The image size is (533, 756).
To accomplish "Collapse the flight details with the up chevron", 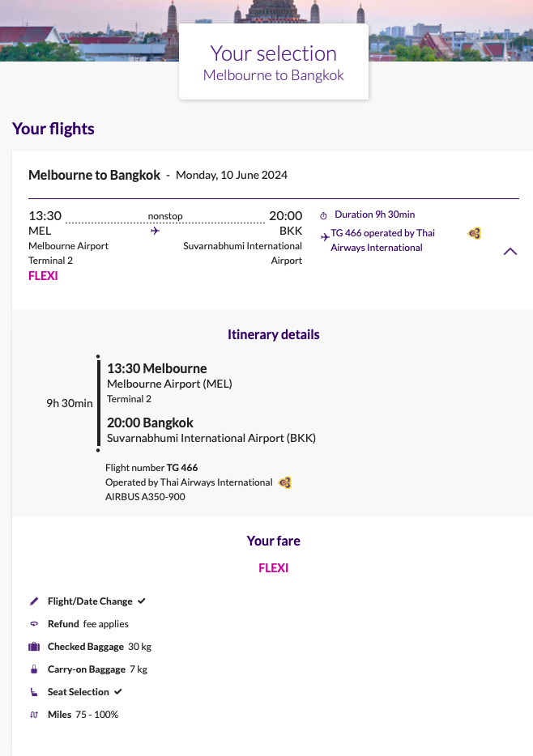I will coord(510,251).
